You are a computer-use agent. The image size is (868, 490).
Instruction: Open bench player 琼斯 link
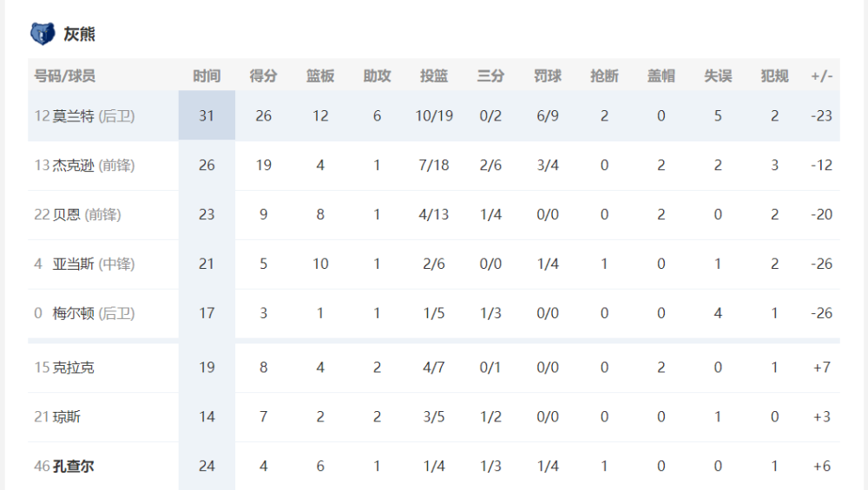click(x=67, y=416)
